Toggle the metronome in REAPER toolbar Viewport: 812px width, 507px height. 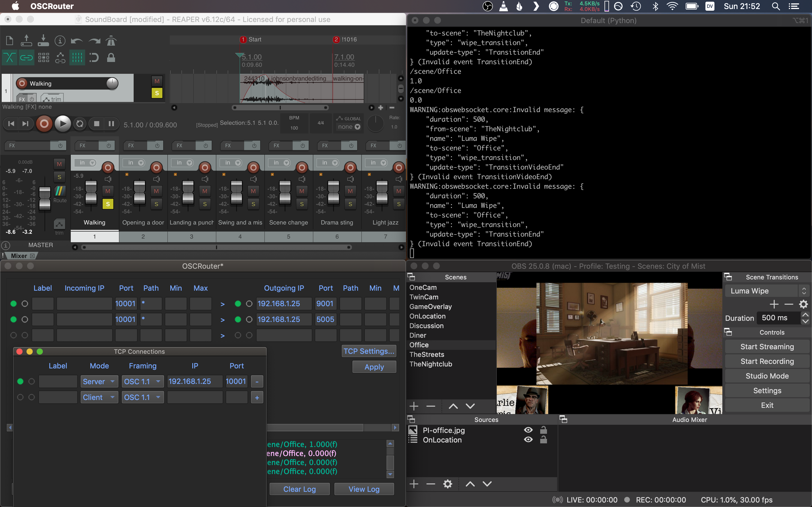pyautogui.click(x=111, y=41)
